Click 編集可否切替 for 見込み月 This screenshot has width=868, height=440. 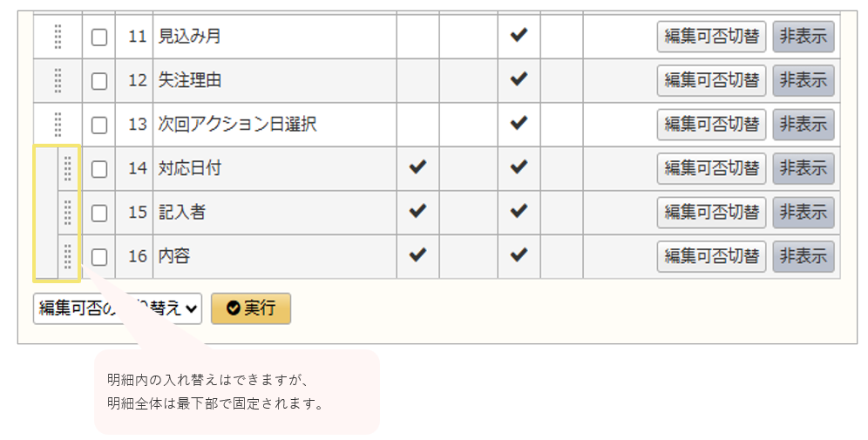tap(711, 37)
